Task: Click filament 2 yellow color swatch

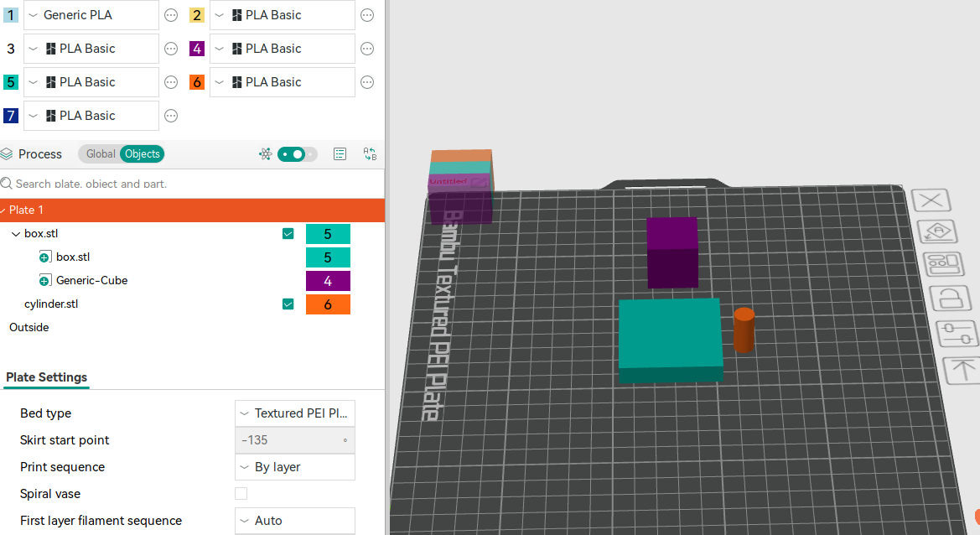Action: pyautogui.click(x=197, y=15)
